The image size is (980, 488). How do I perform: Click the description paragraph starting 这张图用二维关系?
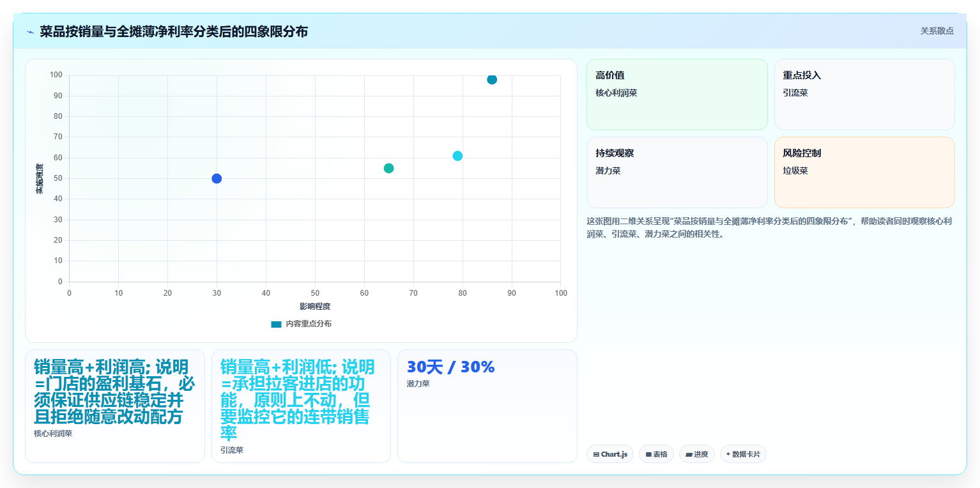tap(769, 227)
